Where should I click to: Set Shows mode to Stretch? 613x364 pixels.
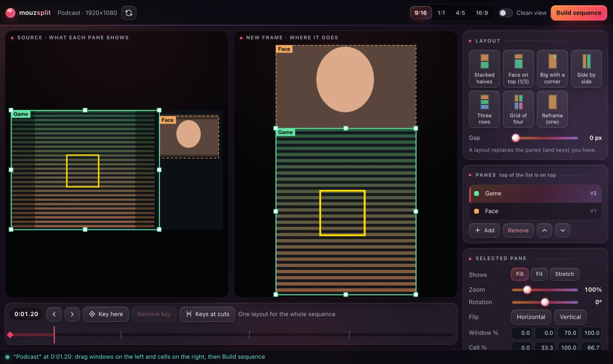click(564, 274)
